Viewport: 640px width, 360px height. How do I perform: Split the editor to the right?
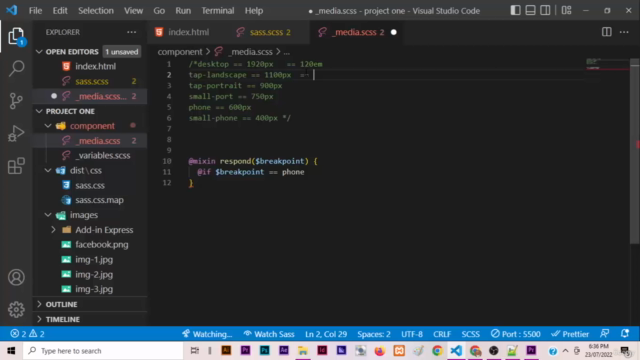pyautogui.click(x=607, y=32)
